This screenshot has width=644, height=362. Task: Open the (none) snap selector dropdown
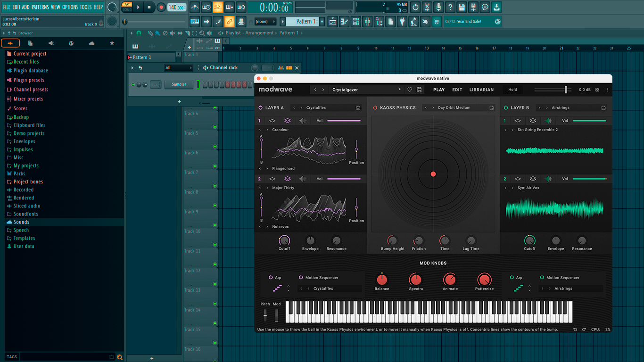(x=264, y=22)
